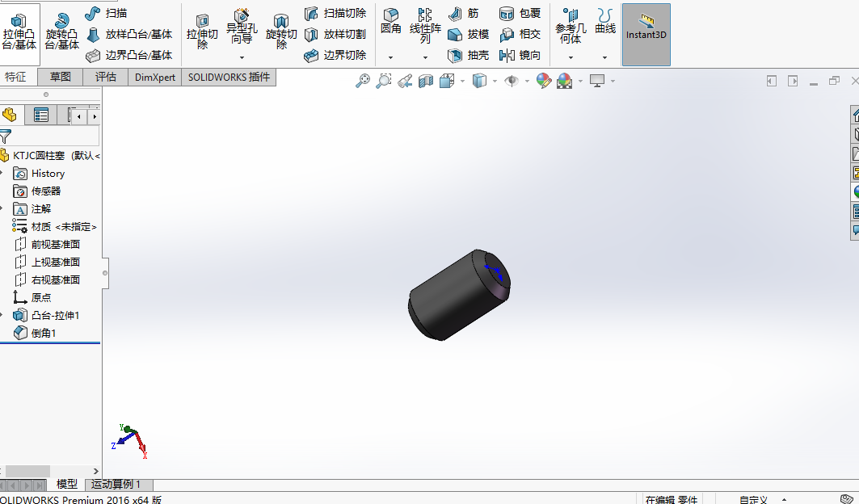Viewport: 859px width, 504px height.
Task: Select the 圆角 fillet tool
Action: point(390,22)
